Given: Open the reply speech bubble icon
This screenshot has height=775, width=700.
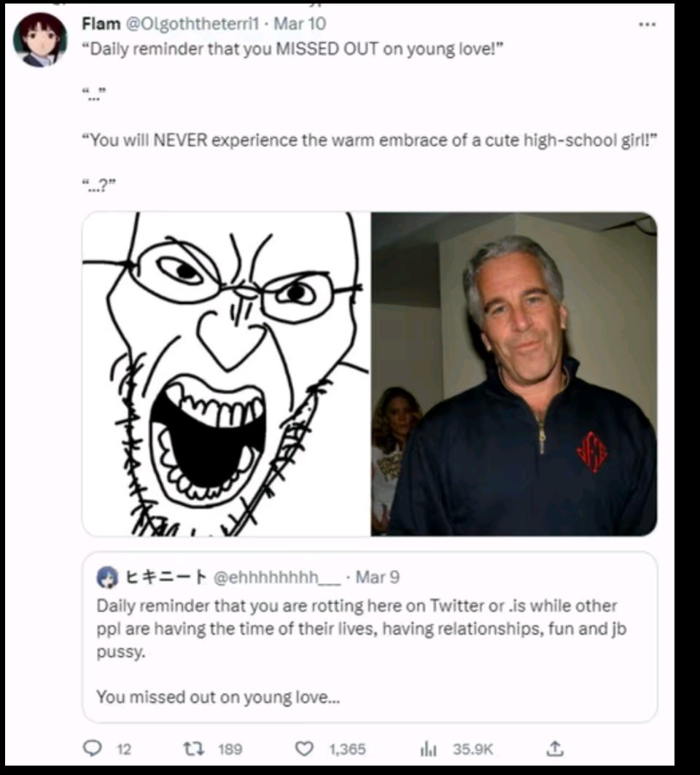Looking at the screenshot, I should click(x=92, y=748).
